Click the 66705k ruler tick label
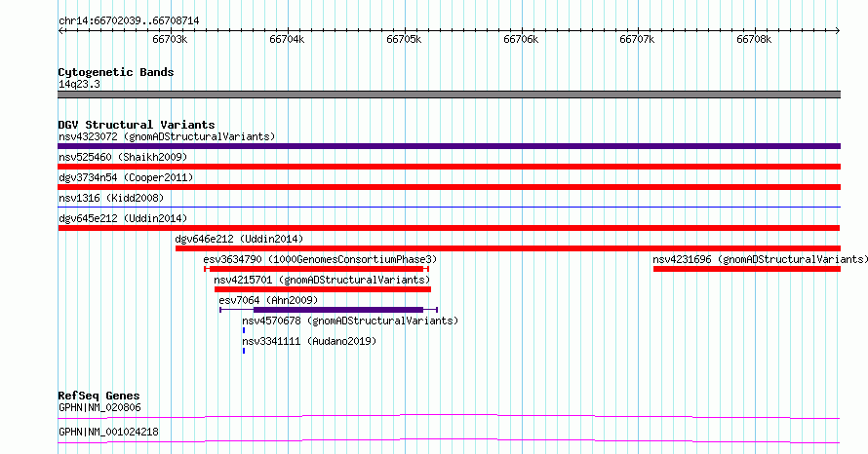868x454 pixels. (404, 39)
